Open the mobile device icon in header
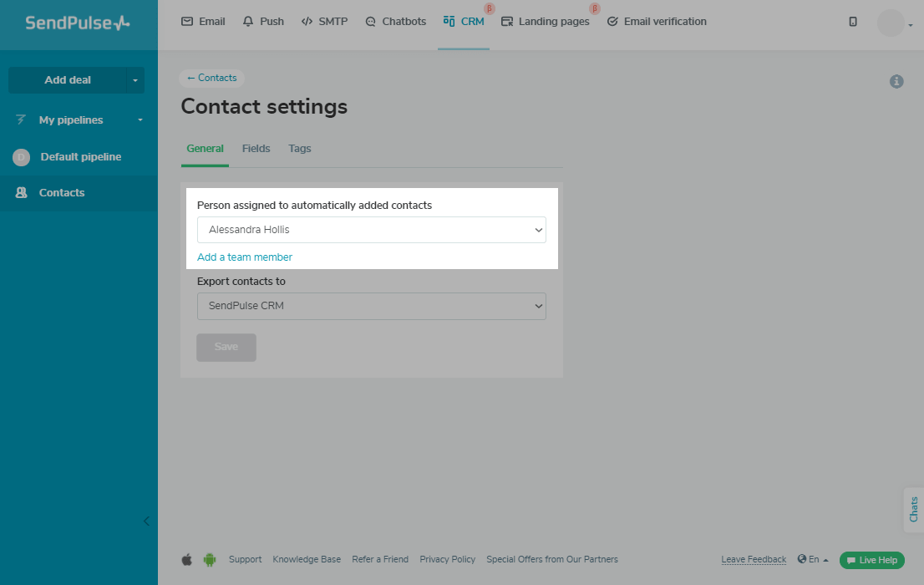 pos(853,22)
